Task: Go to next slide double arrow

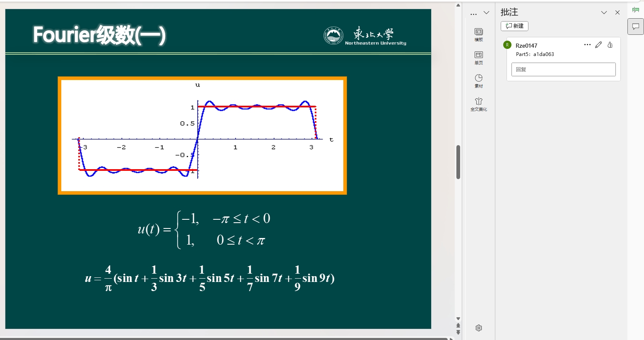Action: pos(458,332)
